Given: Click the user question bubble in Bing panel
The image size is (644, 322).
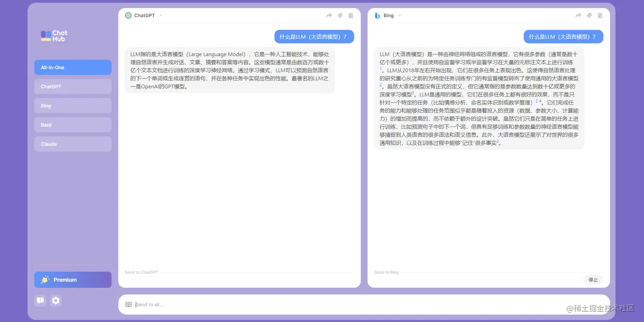Looking at the screenshot, I should 563,37.
